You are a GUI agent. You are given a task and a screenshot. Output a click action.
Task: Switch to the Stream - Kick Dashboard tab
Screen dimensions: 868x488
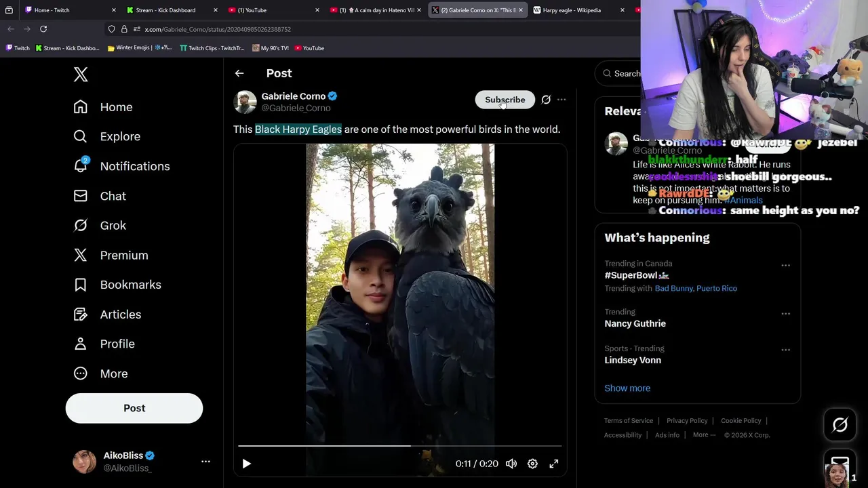pos(172,10)
